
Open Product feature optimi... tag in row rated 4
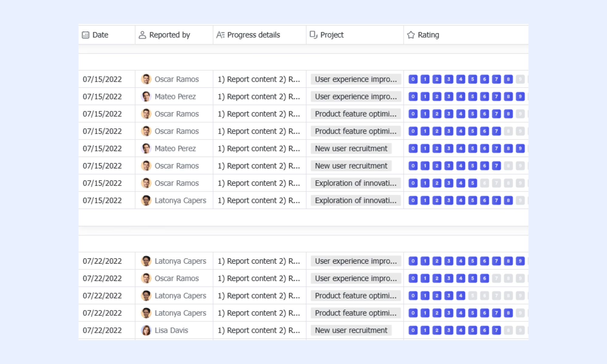click(356, 295)
